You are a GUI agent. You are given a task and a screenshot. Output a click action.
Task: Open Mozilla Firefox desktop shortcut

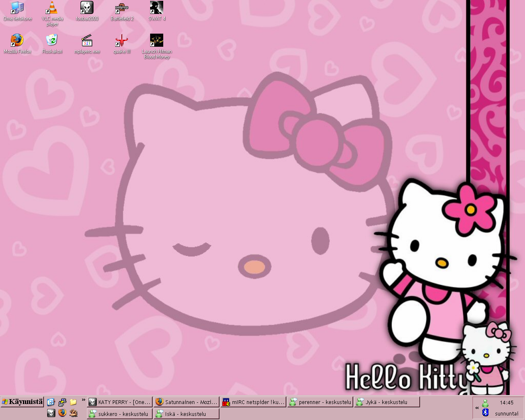pos(17,44)
